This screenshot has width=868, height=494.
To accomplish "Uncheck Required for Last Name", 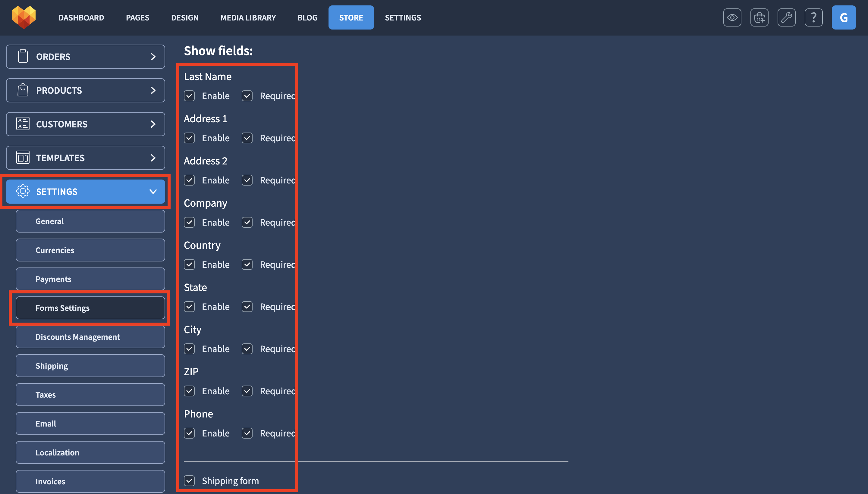I will point(247,96).
